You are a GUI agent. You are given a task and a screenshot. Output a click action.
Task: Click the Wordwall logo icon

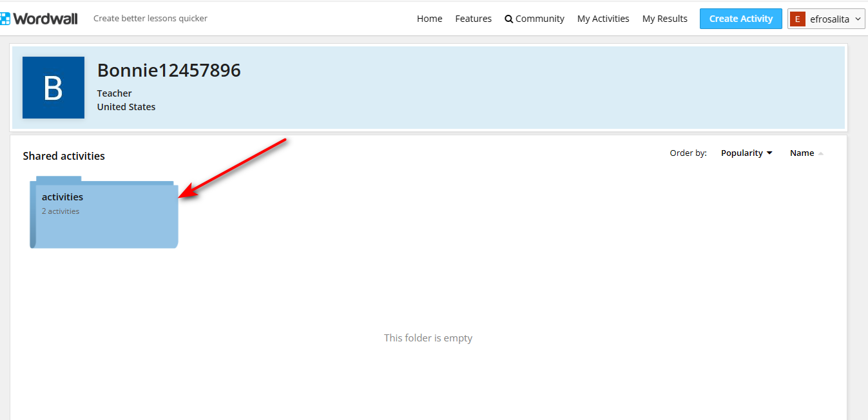5,19
